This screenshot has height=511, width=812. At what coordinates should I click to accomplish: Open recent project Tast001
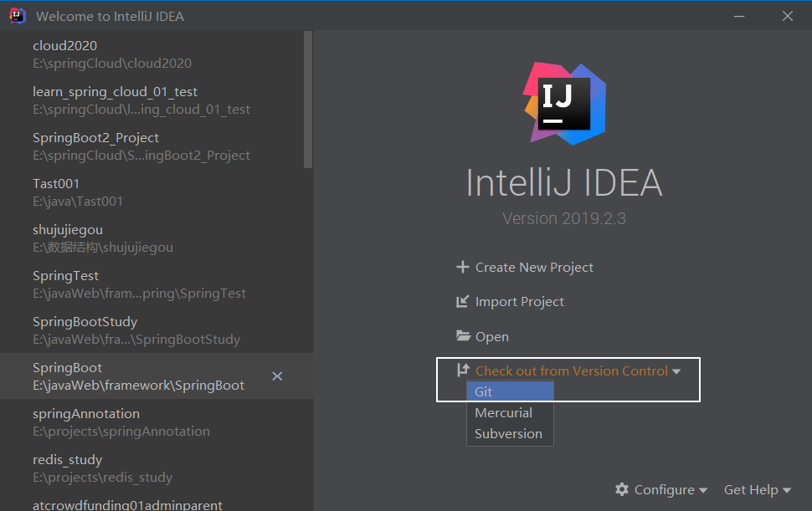point(157,192)
